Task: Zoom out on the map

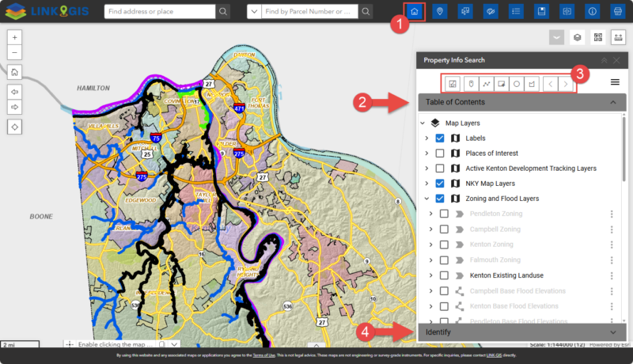Action: pyautogui.click(x=14, y=52)
